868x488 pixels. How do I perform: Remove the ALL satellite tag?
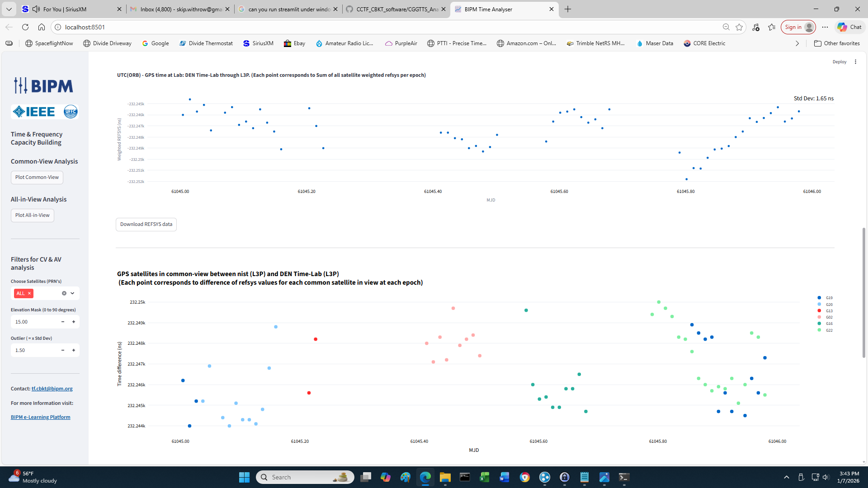click(29, 293)
